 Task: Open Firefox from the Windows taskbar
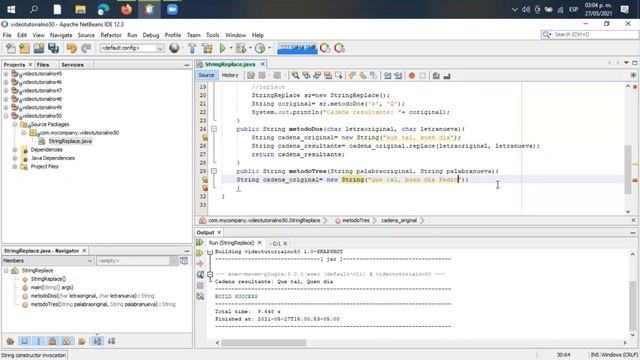tap(126, 9)
